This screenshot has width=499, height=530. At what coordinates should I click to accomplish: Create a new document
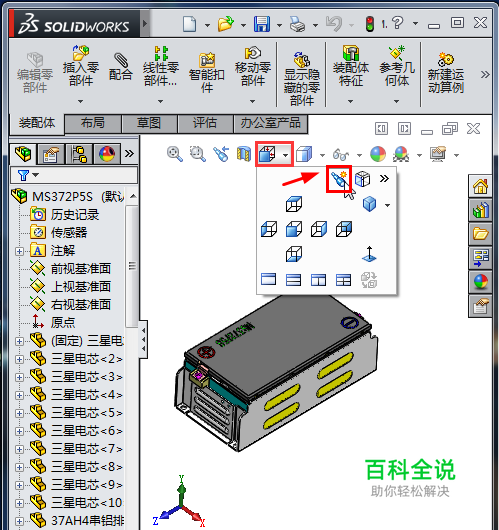click(189, 24)
